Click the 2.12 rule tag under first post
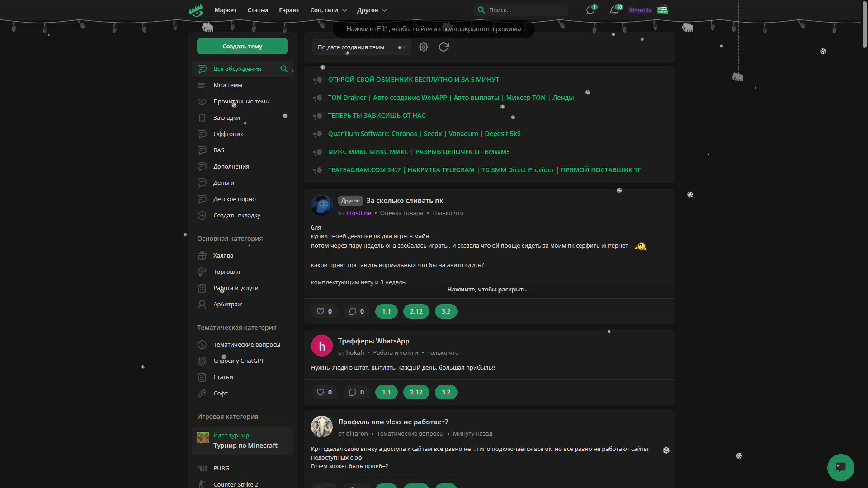This screenshot has width=868, height=488. [x=416, y=311]
